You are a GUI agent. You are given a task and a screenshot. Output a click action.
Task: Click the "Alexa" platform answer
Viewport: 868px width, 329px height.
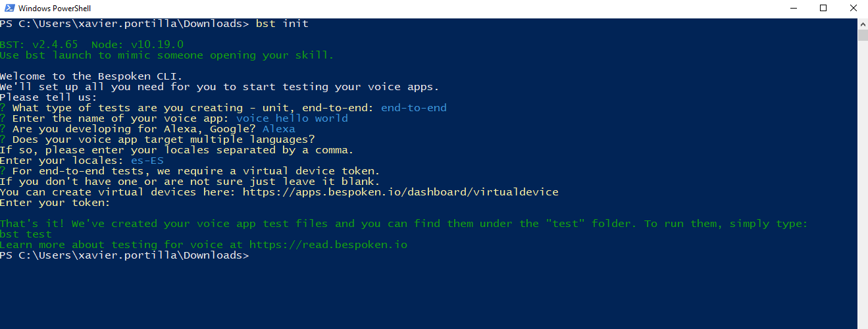278,129
